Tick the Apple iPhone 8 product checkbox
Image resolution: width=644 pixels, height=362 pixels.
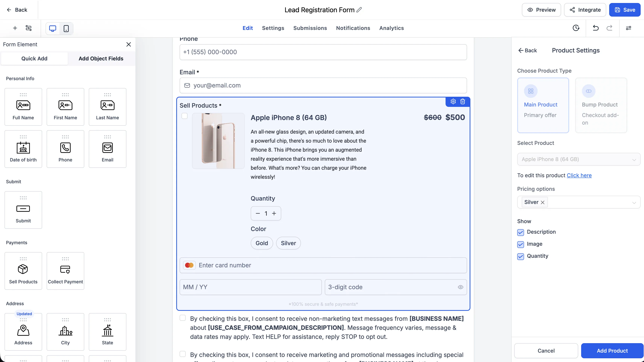tap(185, 116)
